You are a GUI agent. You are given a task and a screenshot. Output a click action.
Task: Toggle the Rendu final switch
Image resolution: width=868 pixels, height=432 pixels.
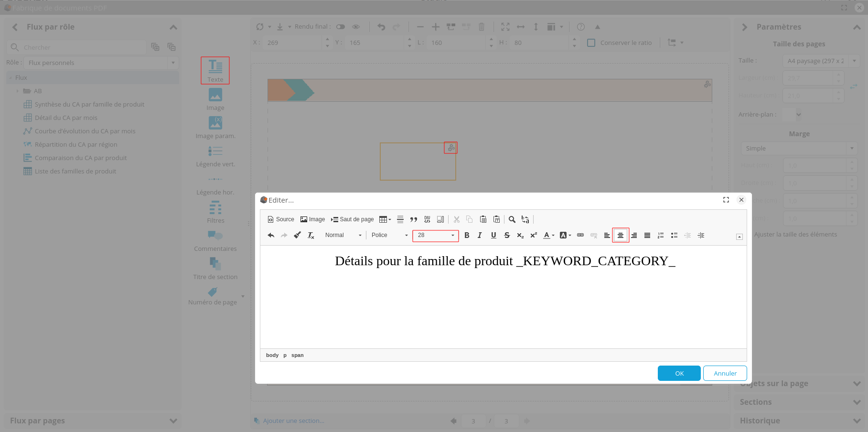tap(341, 27)
